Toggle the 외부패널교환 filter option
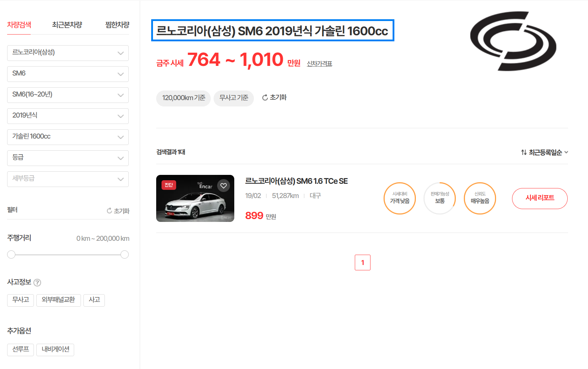The height and width of the screenshot is (369, 588). 58,300
